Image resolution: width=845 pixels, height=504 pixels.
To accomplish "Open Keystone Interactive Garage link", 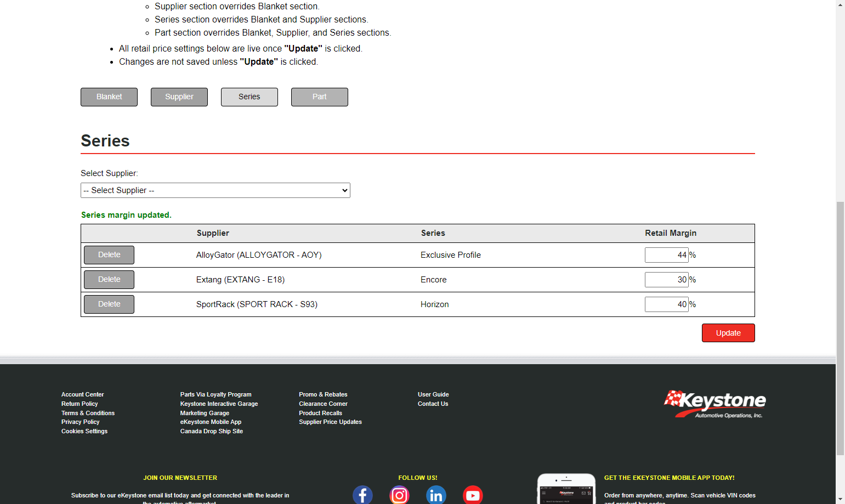I will (x=219, y=404).
